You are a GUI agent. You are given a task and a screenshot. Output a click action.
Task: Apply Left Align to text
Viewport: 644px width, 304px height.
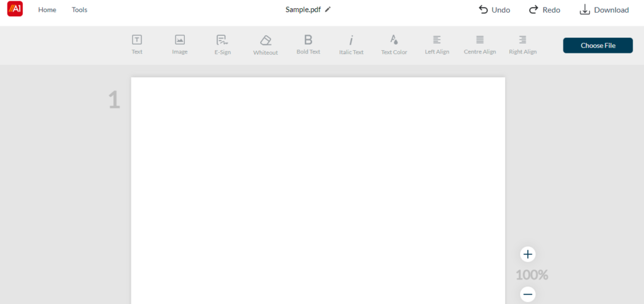pyautogui.click(x=437, y=40)
